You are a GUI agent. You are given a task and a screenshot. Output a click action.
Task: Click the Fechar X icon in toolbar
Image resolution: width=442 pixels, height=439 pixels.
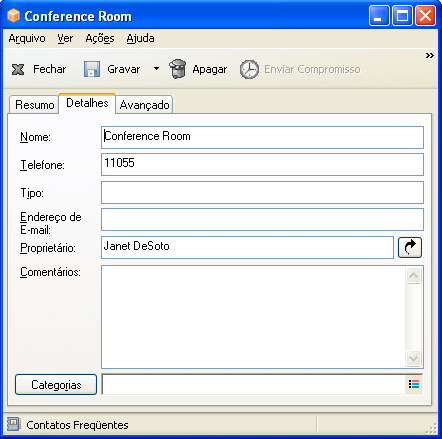point(18,69)
